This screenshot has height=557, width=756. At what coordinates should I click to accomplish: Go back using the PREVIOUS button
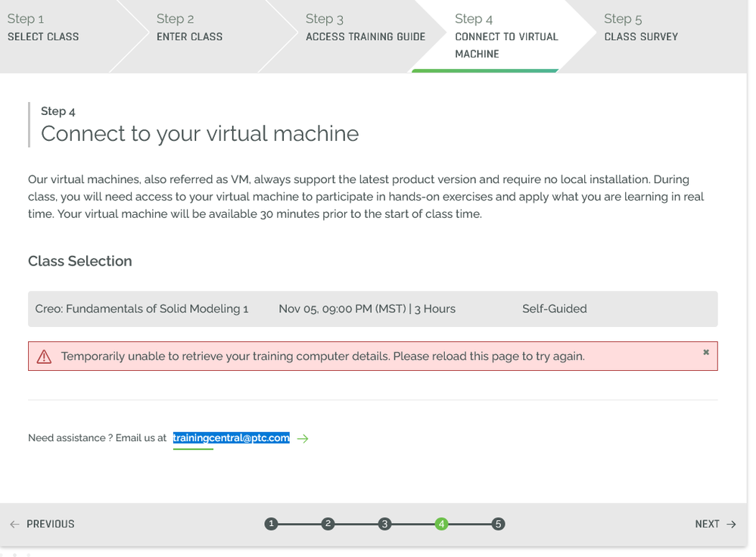point(42,524)
